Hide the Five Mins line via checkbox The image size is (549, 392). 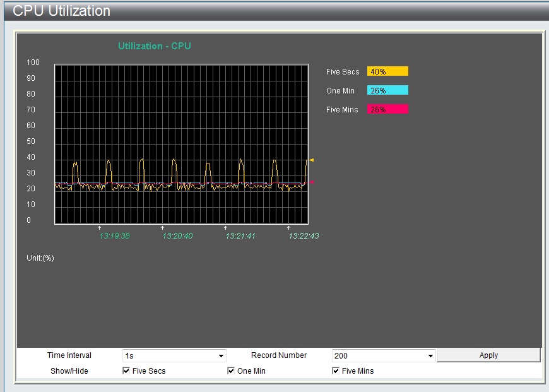coord(336,371)
